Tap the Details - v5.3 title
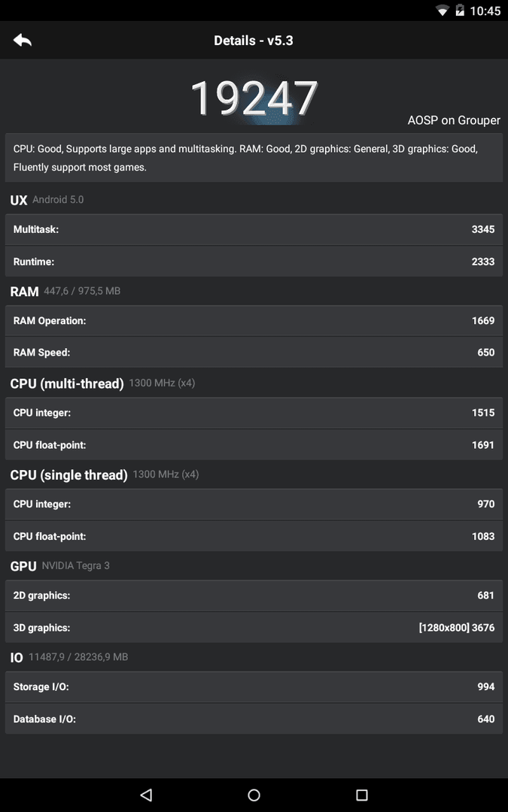 (x=254, y=41)
